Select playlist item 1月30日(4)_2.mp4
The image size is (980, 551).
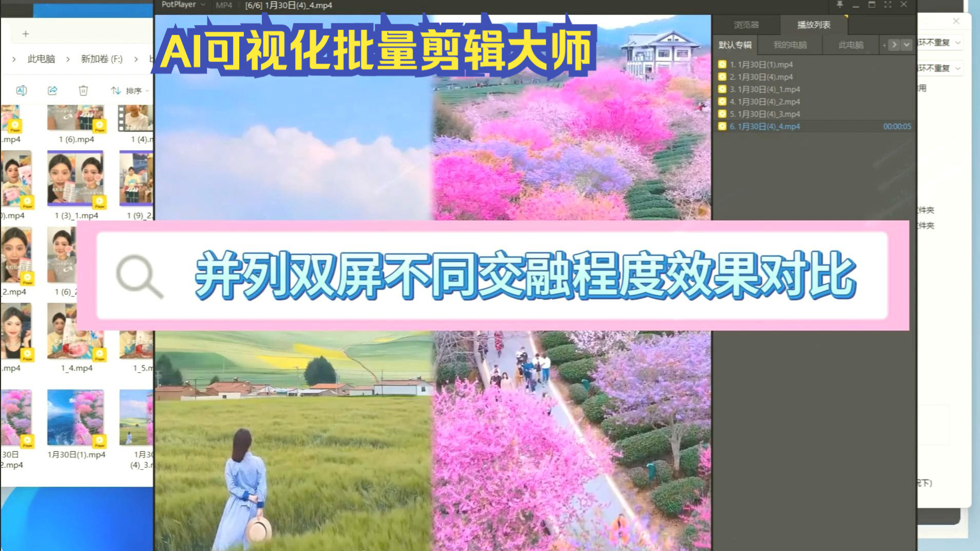(814, 102)
